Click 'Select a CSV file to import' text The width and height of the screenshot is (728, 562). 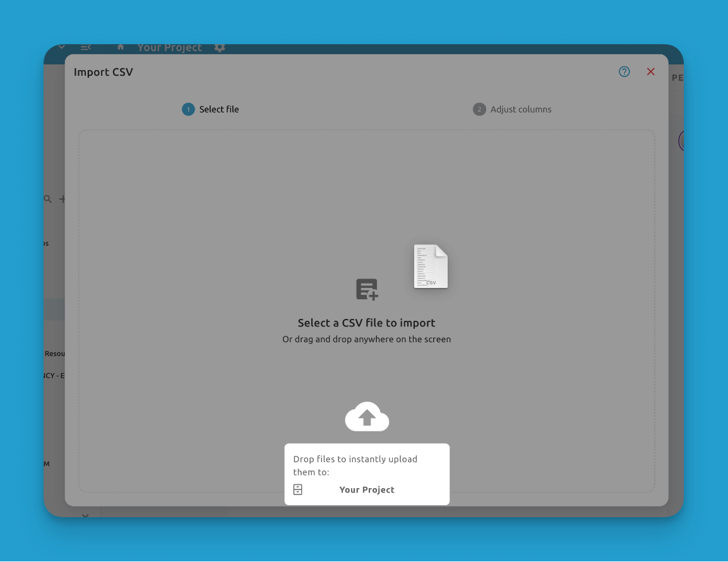coord(366,323)
